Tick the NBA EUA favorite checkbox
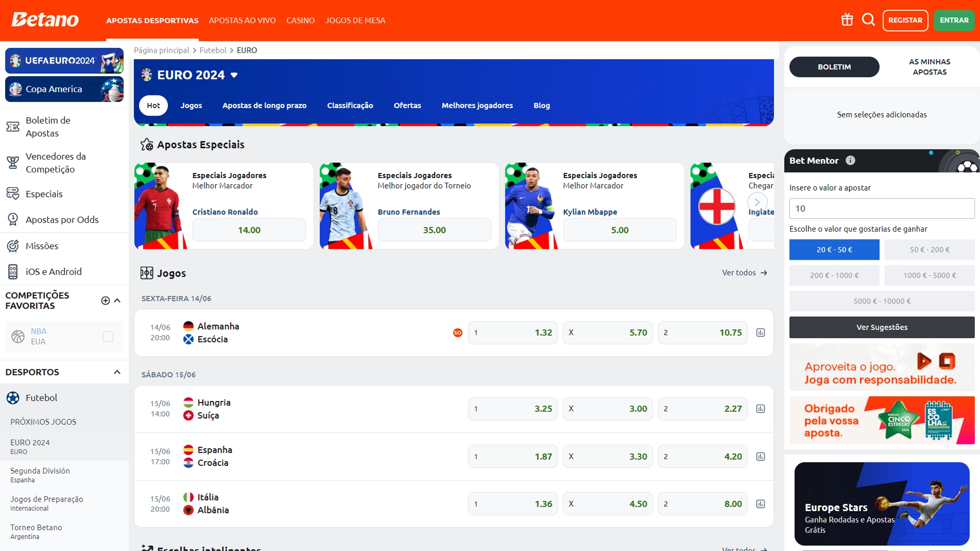 point(108,336)
